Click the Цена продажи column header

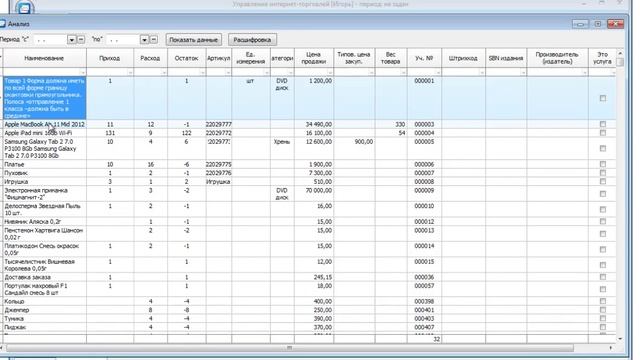tap(313, 58)
